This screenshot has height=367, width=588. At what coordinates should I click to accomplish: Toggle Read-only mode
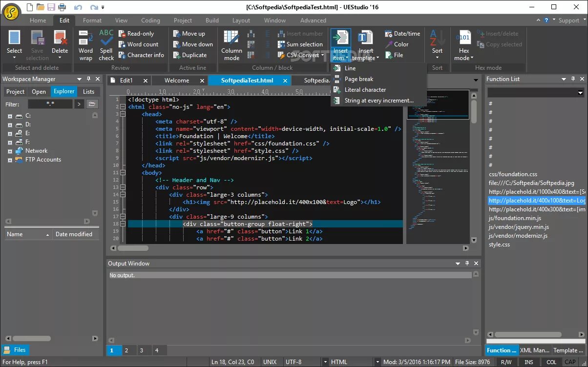pos(136,34)
